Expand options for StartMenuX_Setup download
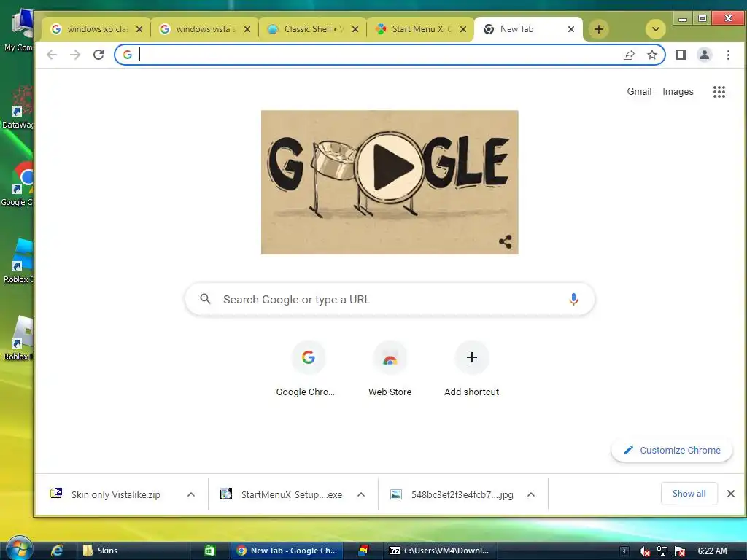747x560 pixels. click(x=361, y=494)
